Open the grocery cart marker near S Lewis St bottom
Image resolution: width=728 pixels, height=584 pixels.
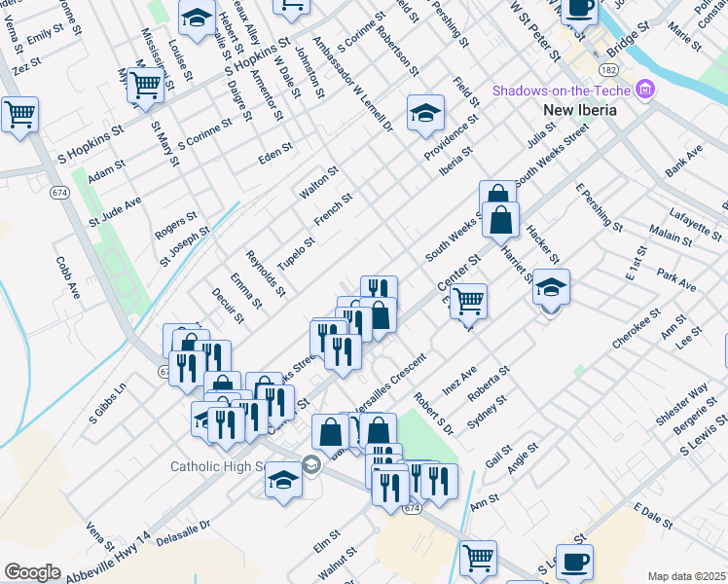pos(478,560)
